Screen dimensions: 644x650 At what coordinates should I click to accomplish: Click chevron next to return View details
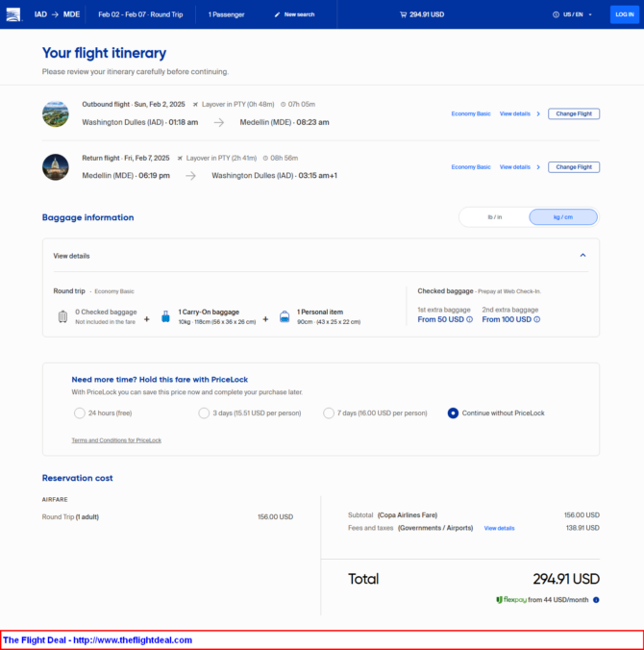538,167
